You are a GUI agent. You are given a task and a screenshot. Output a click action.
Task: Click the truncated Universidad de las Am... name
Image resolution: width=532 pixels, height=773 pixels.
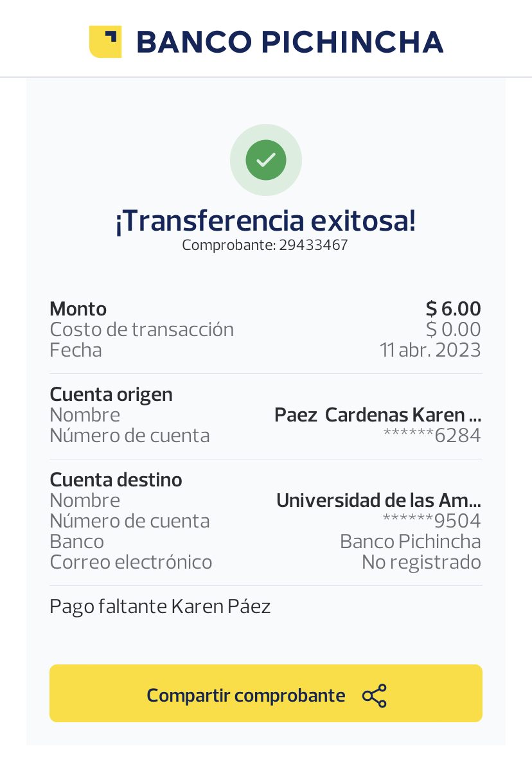[378, 501]
